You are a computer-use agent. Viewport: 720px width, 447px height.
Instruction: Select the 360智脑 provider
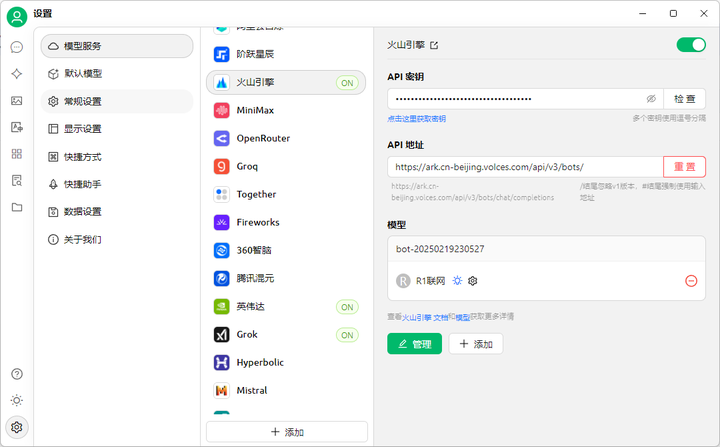[x=286, y=250]
